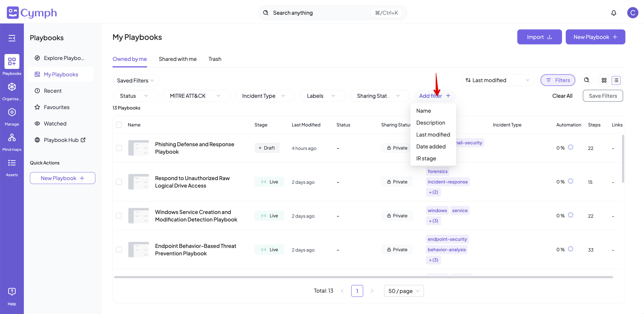
Task: Expand the Saved Filters dropdown
Action: [x=135, y=80]
